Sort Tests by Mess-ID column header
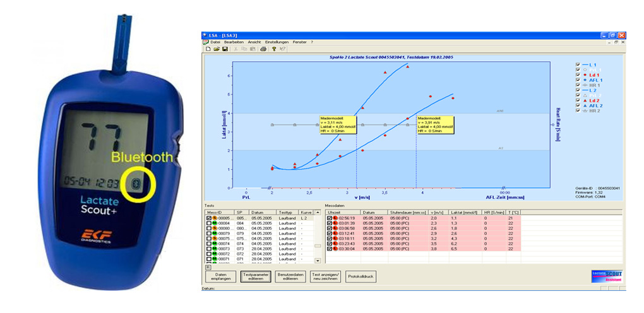The height and width of the screenshot is (313, 644). (220, 213)
